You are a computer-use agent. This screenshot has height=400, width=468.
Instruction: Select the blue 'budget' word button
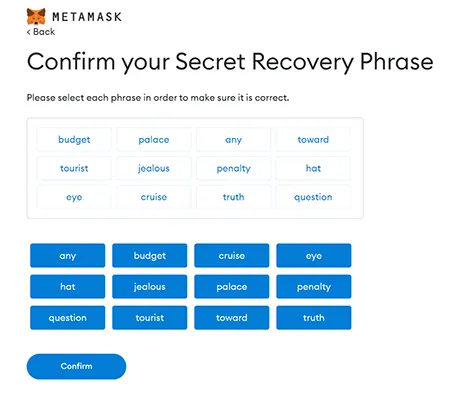click(x=150, y=256)
